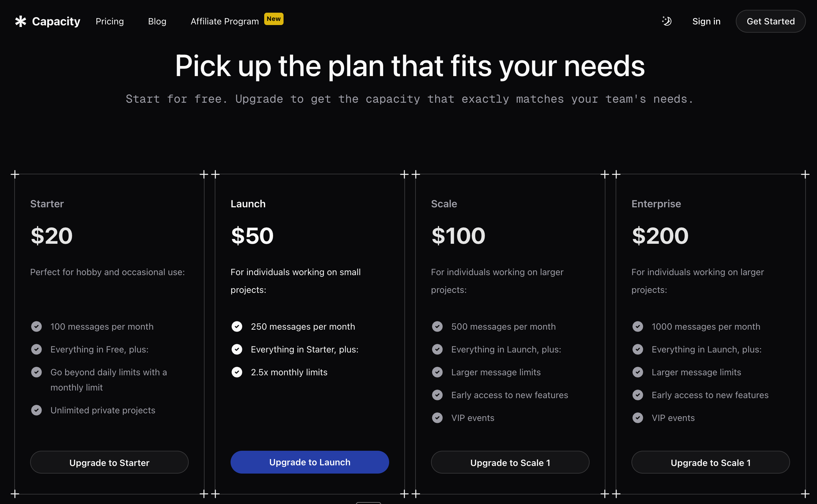Click the checkmark beside 1000 messages per month
Viewport: 817px width, 504px height.
638,326
